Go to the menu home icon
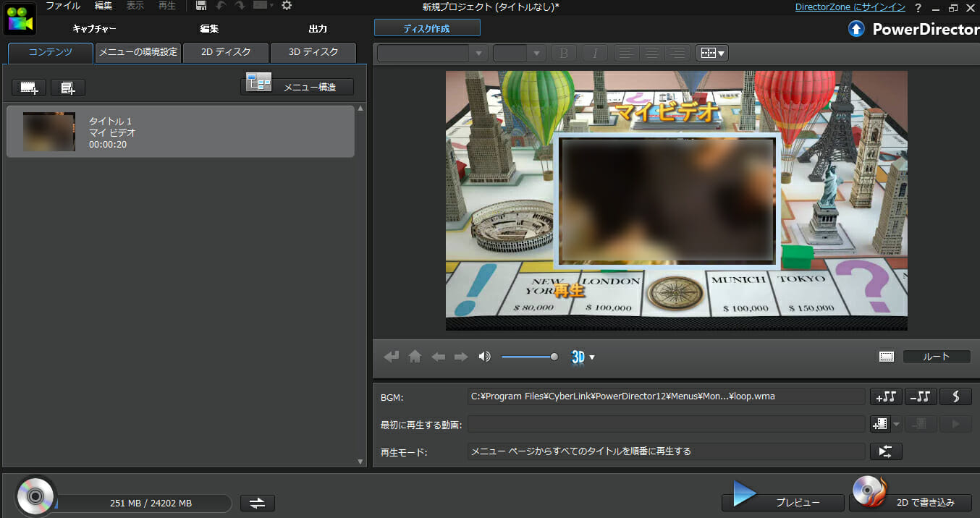Screen dimensions: 980x518 tap(415, 357)
